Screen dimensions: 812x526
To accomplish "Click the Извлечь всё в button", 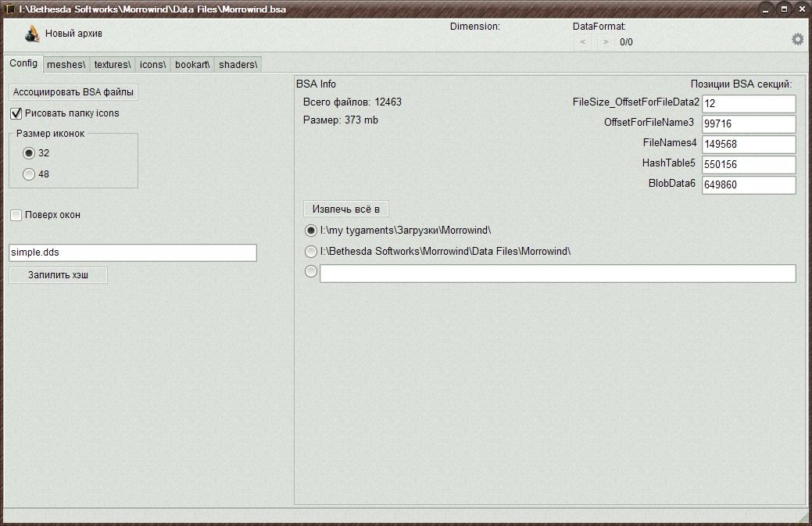I will [x=346, y=209].
